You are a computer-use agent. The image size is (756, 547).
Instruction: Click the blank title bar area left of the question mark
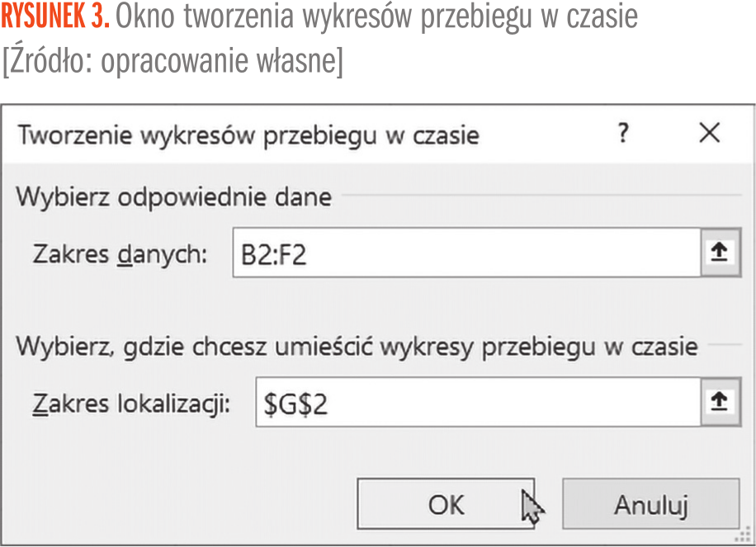[x=545, y=134]
